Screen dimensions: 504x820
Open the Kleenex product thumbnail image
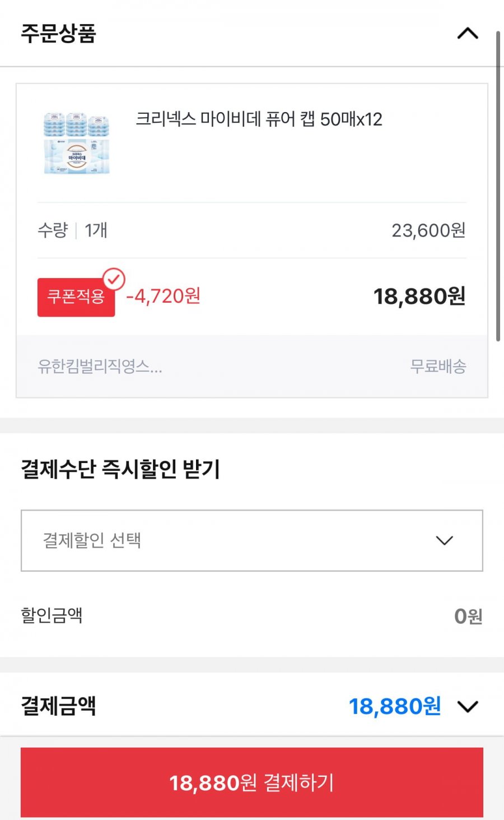(77, 143)
